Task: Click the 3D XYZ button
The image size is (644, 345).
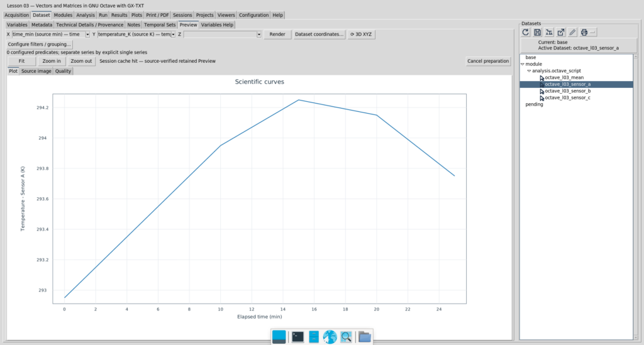Action: click(x=361, y=35)
